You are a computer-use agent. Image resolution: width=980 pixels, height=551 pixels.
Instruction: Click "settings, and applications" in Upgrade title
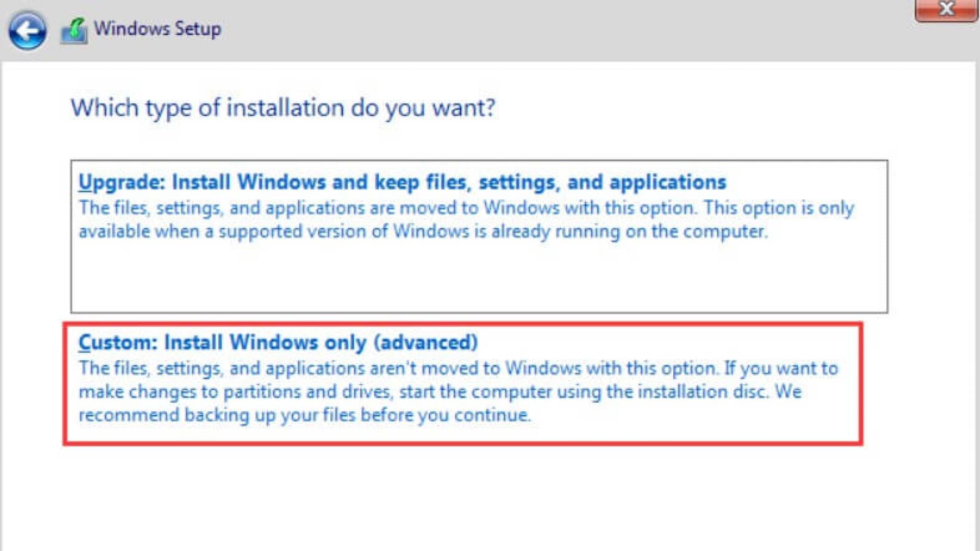pyautogui.click(x=602, y=182)
